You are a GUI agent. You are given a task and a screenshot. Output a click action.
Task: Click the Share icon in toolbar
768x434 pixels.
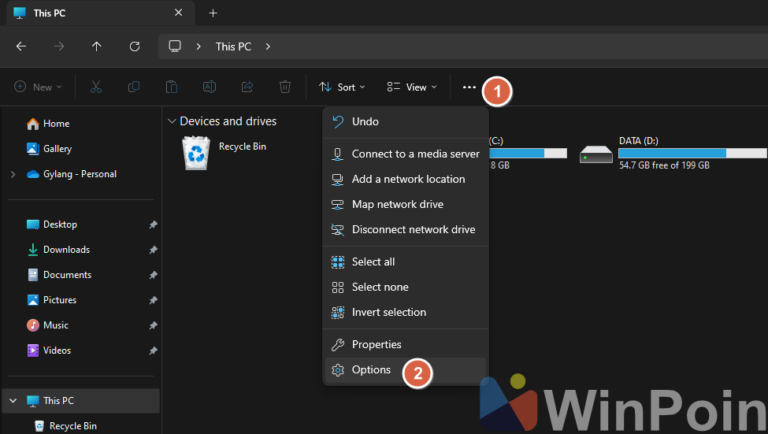coord(247,87)
